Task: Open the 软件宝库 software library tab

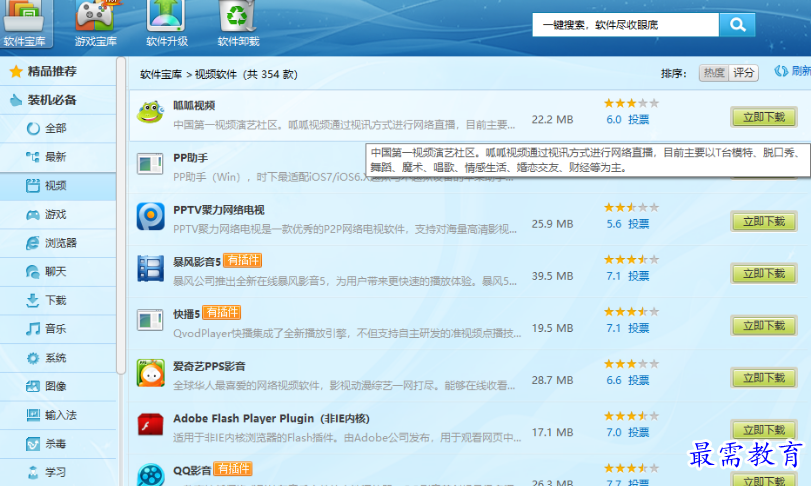Action: tap(25, 24)
